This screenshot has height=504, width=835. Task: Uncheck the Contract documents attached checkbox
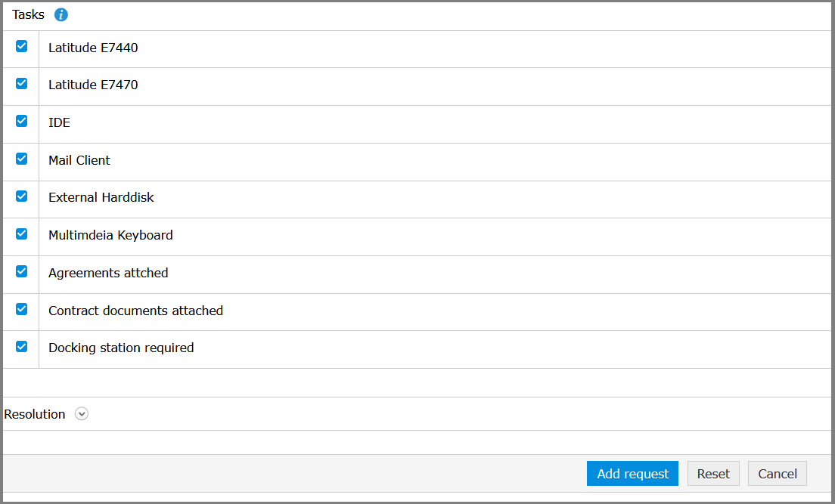pyautogui.click(x=21, y=309)
